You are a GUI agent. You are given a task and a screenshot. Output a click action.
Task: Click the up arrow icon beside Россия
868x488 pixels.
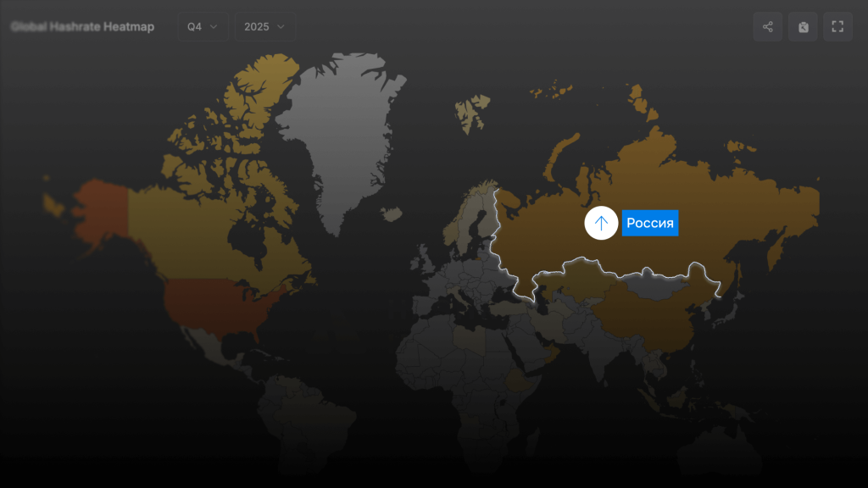point(601,223)
